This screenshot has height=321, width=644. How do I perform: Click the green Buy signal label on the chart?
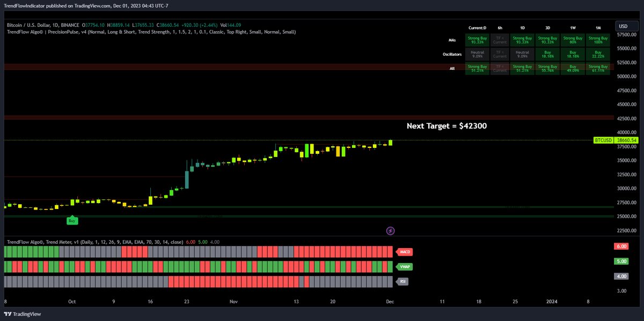point(72,220)
